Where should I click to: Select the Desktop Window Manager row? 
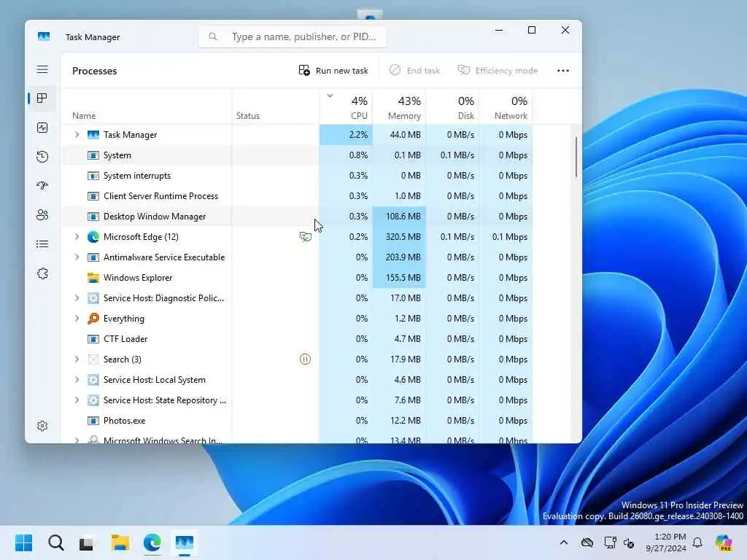[297, 217]
